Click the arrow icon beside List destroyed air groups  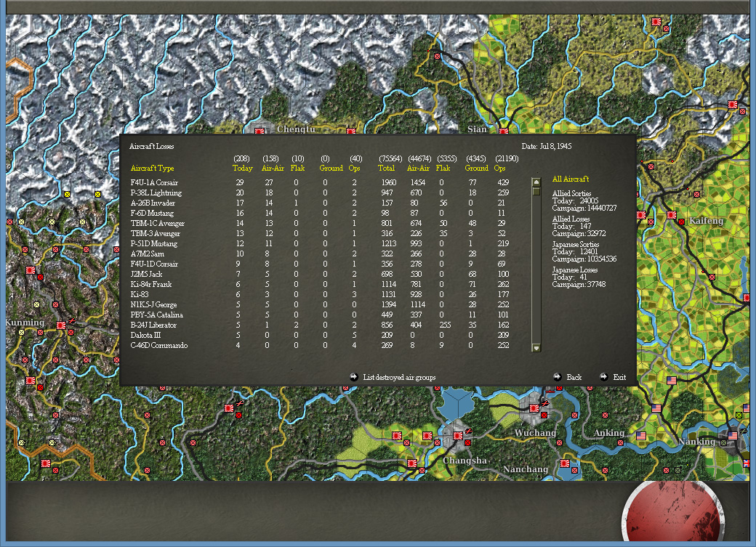click(353, 377)
